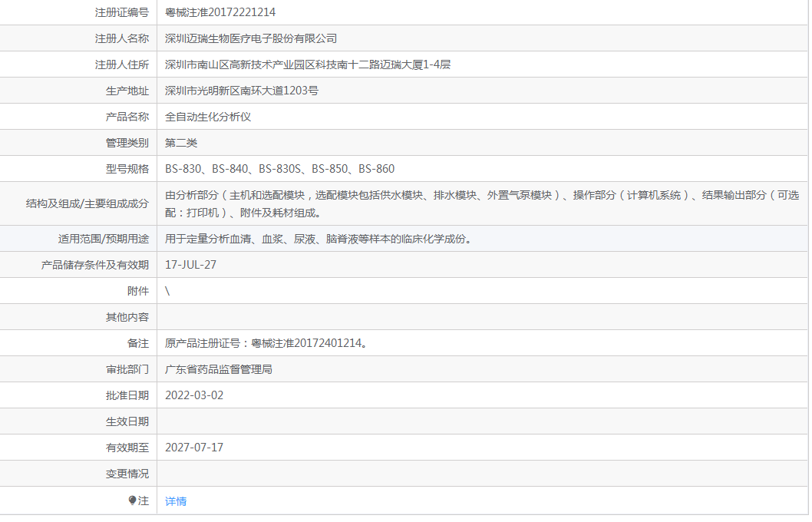Select product name 全自动生化分析仪
This screenshot has height=522, width=812.
(208, 117)
